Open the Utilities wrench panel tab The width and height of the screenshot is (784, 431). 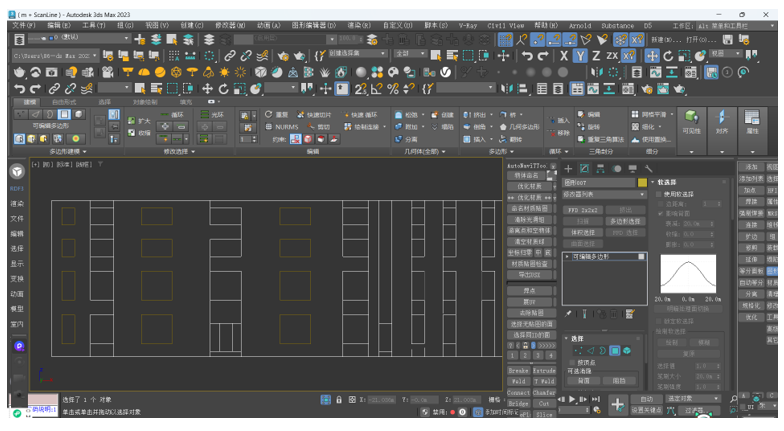point(648,169)
